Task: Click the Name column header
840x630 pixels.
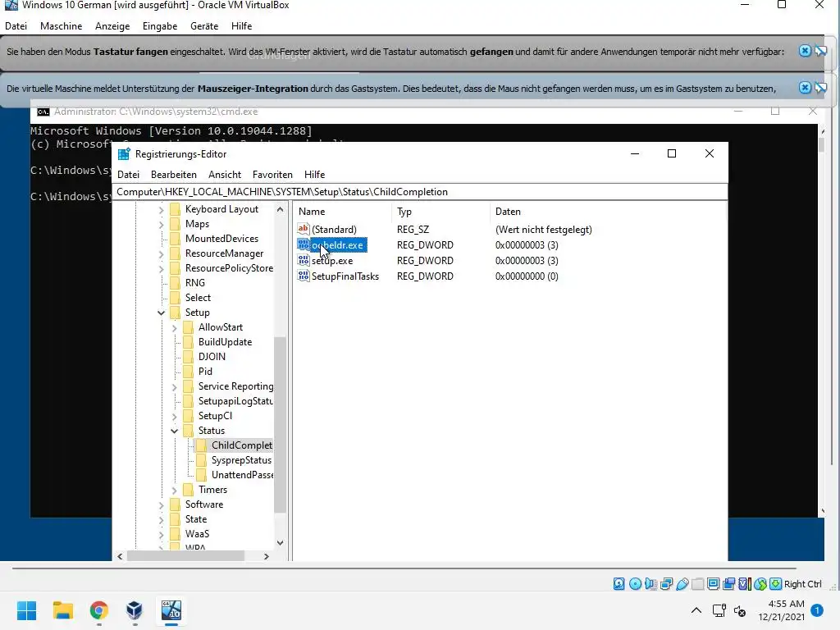Action: coord(343,212)
